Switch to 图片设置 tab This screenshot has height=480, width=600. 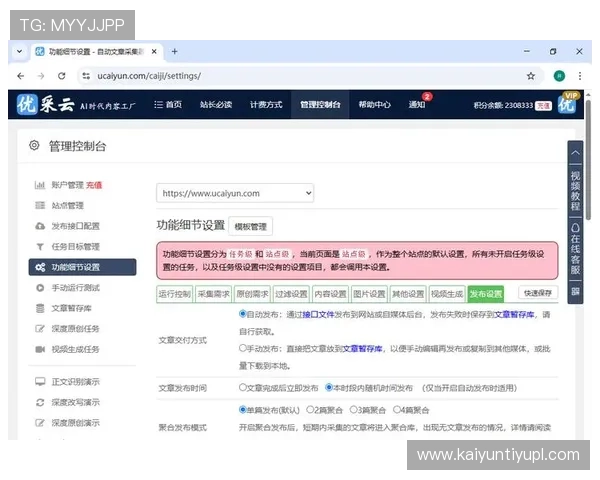tap(370, 294)
